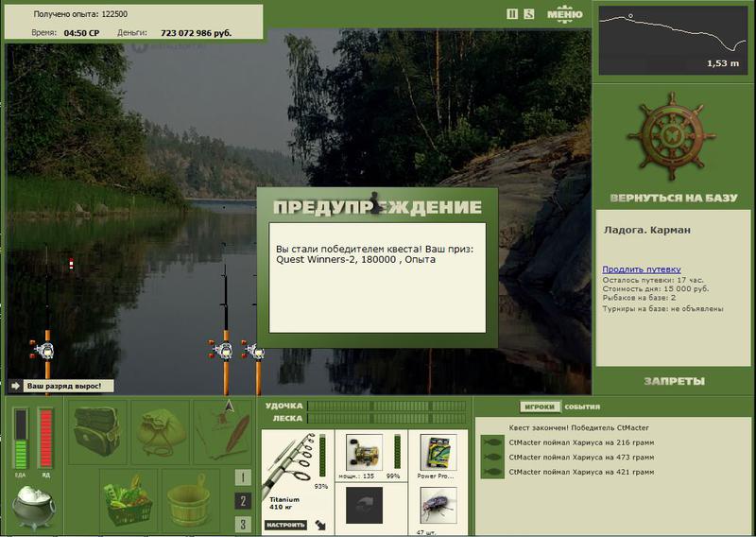This screenshot has width=756, height=537.
Task: Click the ship's steering wheel icon
Action: coord(672,136)
